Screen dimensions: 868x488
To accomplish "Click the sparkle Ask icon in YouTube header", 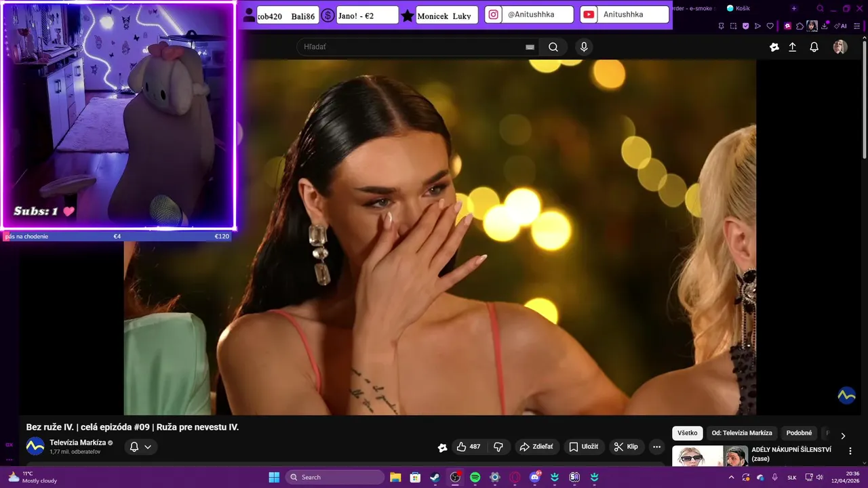I will tap(774, 47).
